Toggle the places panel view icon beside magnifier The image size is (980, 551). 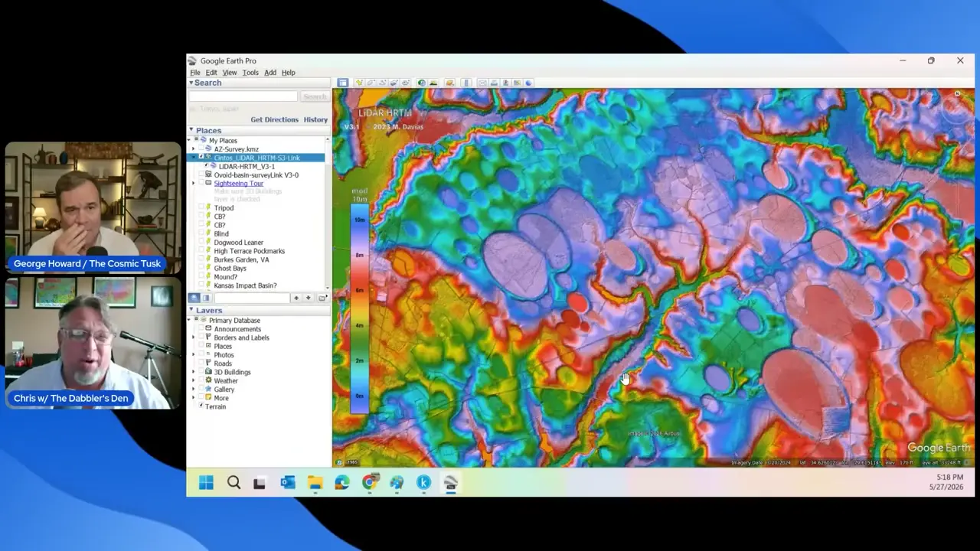206,298
